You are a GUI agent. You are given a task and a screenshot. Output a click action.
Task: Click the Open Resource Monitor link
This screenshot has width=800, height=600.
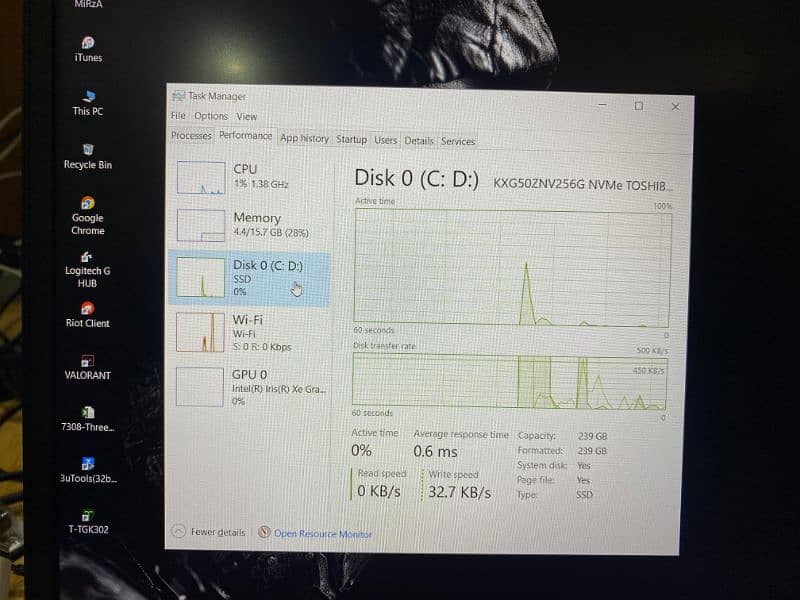tap(322, 534)
